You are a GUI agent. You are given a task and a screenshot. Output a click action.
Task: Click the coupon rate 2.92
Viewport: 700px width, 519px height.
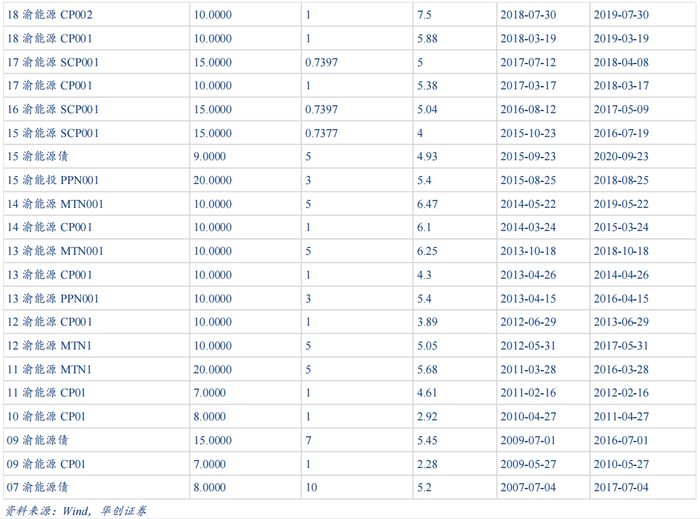[427, 416]
